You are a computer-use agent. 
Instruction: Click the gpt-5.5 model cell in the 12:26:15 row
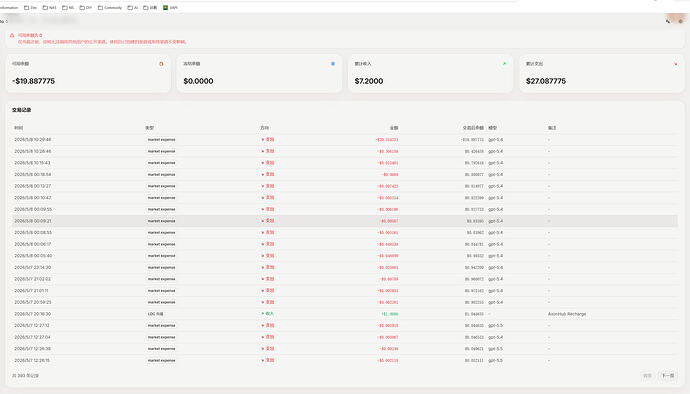(x=495, y=360)
